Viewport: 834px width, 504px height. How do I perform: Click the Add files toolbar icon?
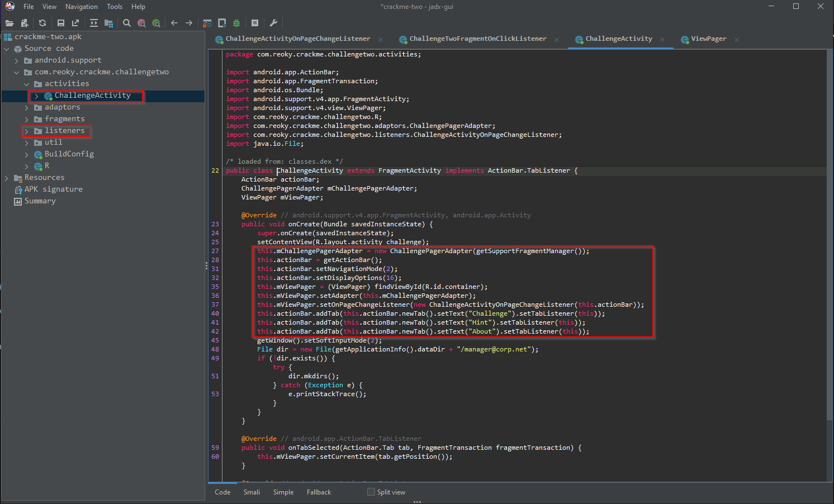click(x=24, y=23)
